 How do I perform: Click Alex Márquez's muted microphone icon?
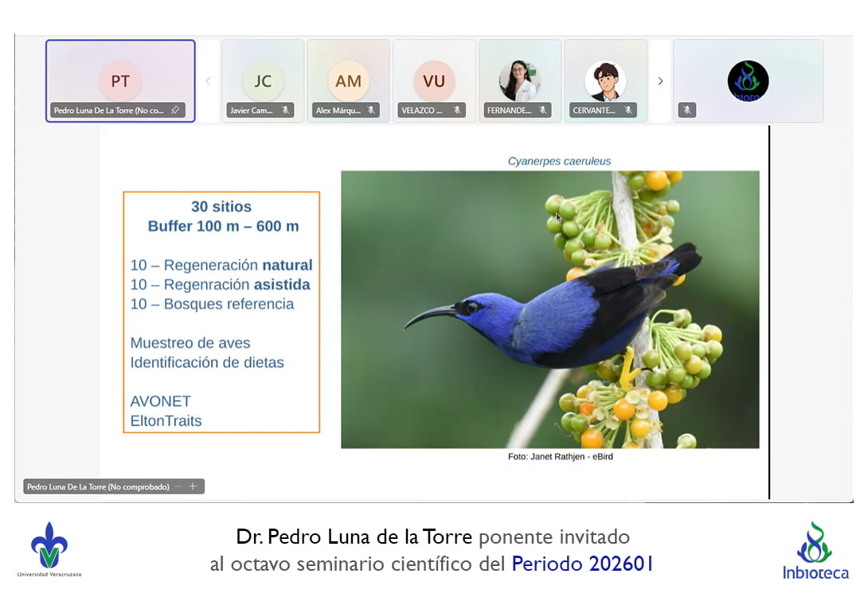tap(371, 111)
